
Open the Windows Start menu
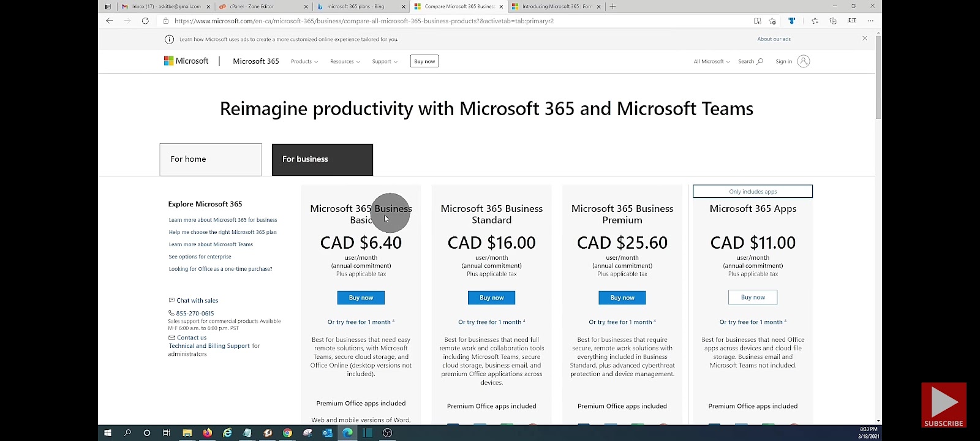pyautogui.click(x=108, y=433)
